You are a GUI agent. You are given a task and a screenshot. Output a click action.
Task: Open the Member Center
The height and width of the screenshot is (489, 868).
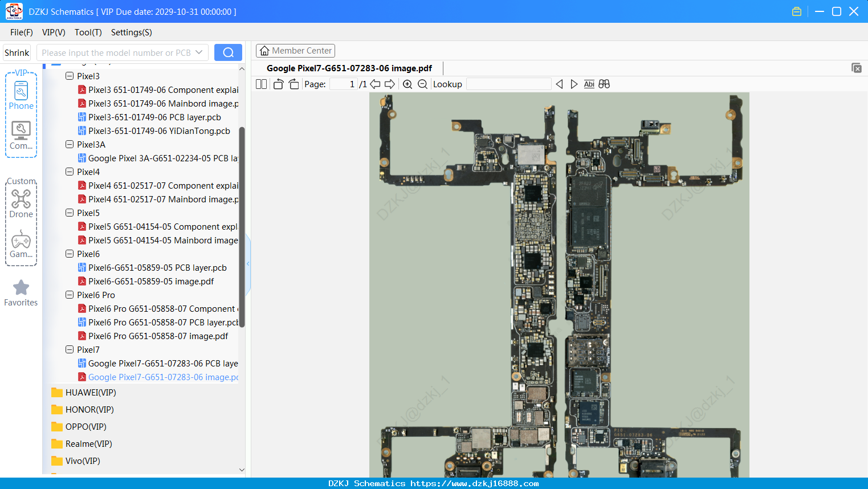point(295,51)
